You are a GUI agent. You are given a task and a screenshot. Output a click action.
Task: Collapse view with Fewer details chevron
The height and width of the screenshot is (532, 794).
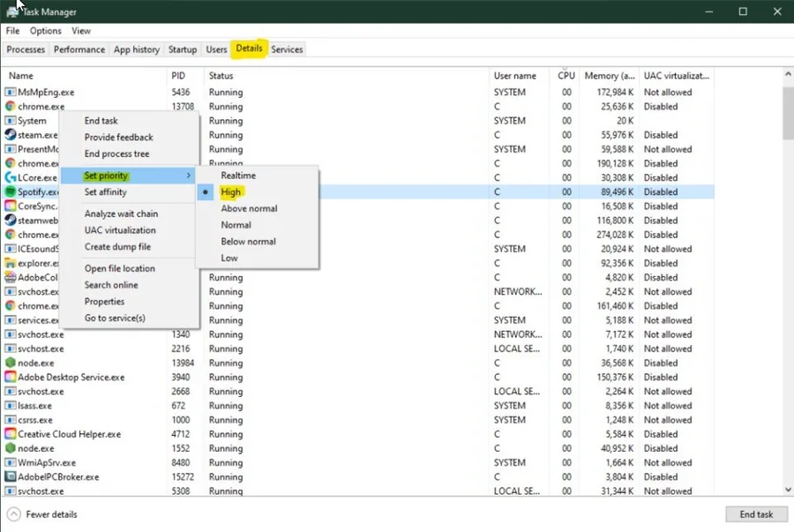pos(13,514)
